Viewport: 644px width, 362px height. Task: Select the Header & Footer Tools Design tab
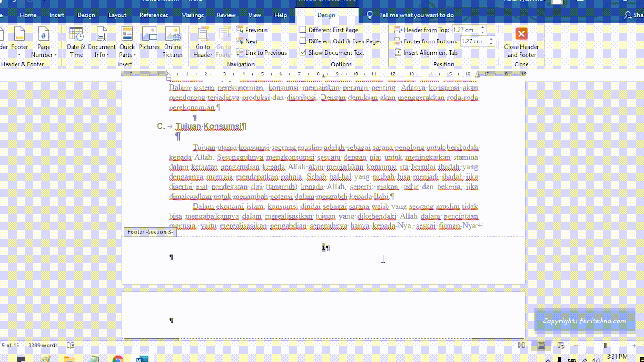(326, 15)
